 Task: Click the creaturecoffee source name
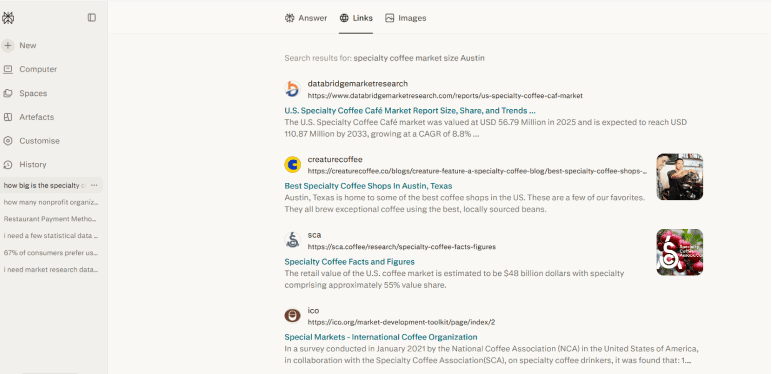(335, 159)
